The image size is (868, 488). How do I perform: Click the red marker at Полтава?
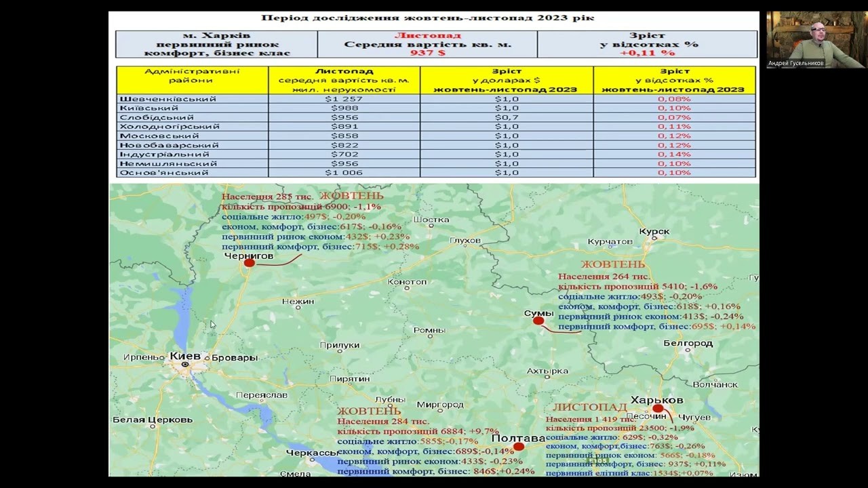[519, 447]
